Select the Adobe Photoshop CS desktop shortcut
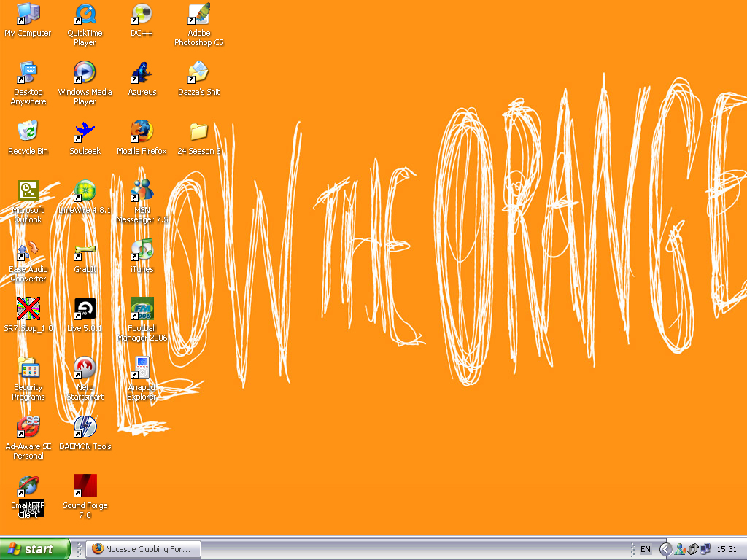 [198, 15]
